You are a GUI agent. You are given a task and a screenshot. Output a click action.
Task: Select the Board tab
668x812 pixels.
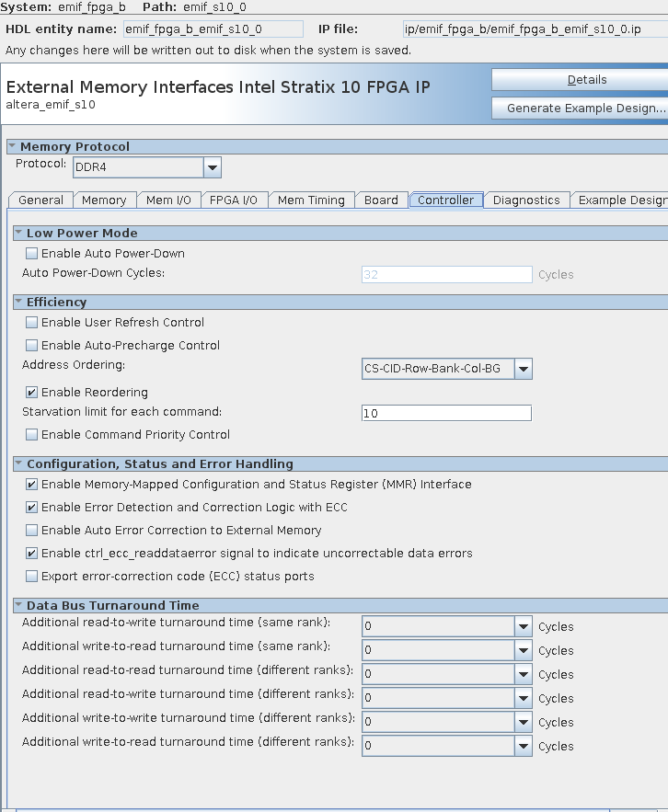382,200
